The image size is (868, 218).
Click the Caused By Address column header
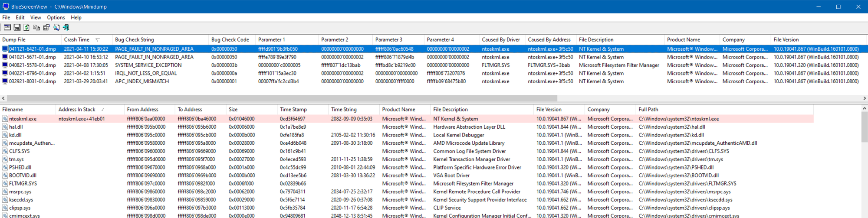click(x=551, y=39)
